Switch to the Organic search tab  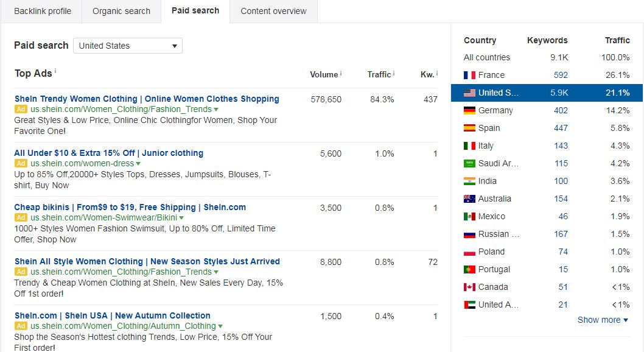point(121,11)
